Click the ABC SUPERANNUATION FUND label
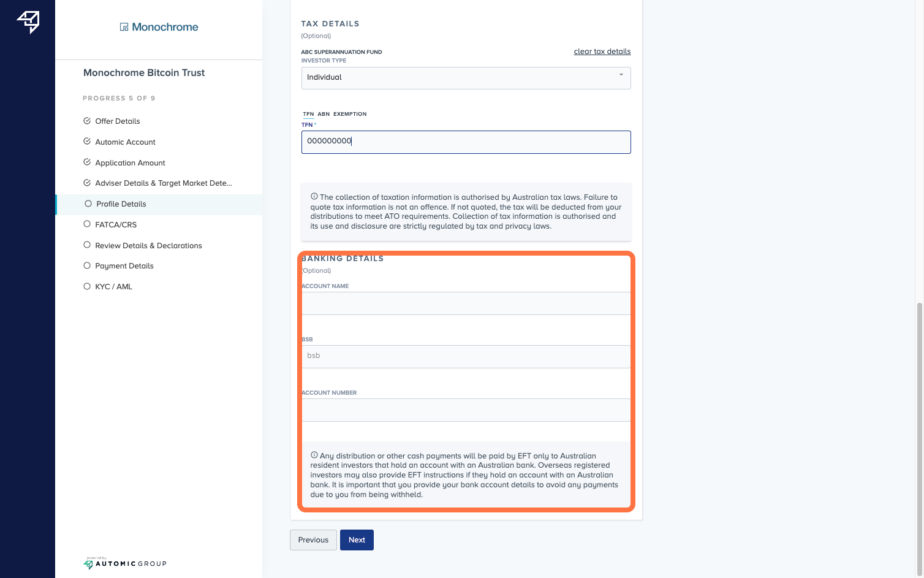This screenshot has height=578, width=924. (x=341, y=52)
